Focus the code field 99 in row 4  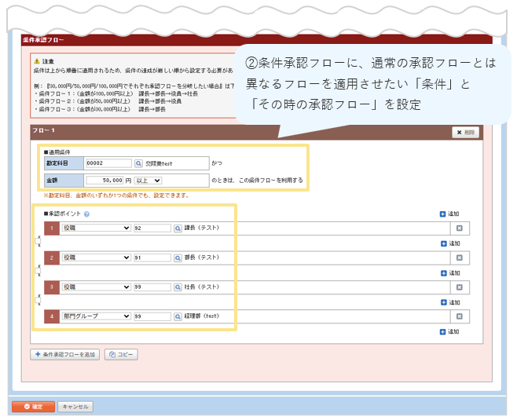(x=152, y=316)
